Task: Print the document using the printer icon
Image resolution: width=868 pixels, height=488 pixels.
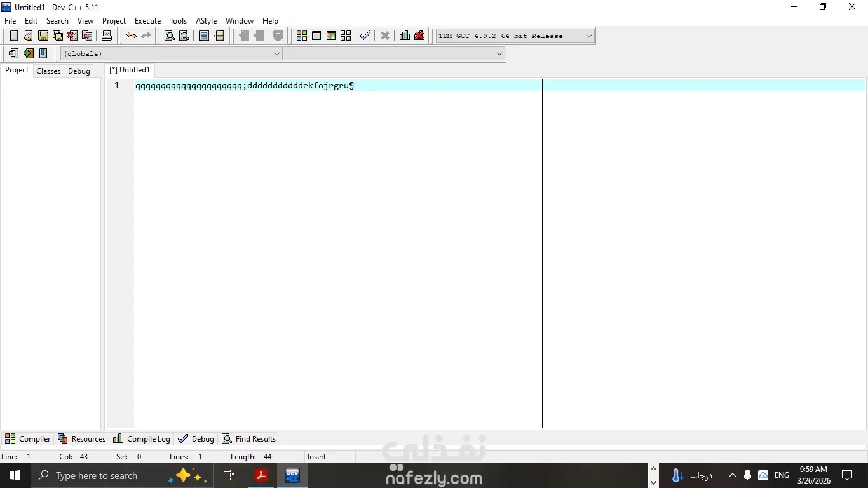Action: point(107,36)
